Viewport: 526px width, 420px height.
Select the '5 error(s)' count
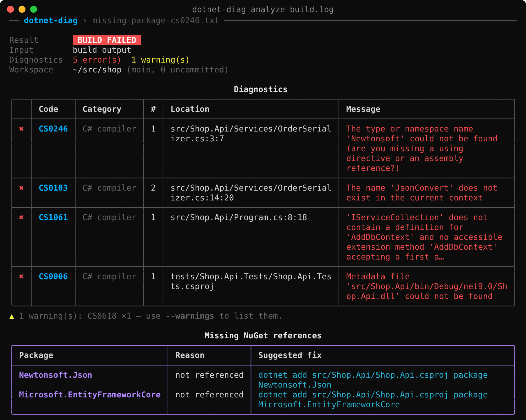[x=97, y=60]
